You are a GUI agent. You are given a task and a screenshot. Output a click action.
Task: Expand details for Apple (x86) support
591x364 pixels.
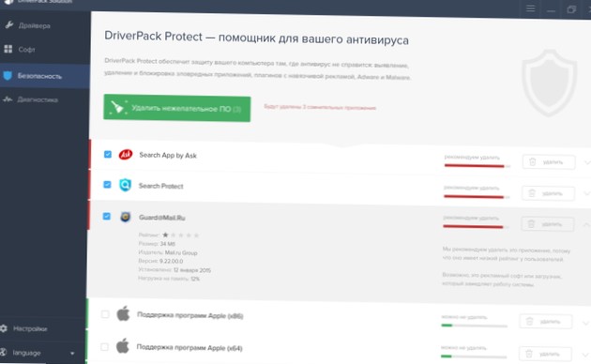tap(585, 323)
